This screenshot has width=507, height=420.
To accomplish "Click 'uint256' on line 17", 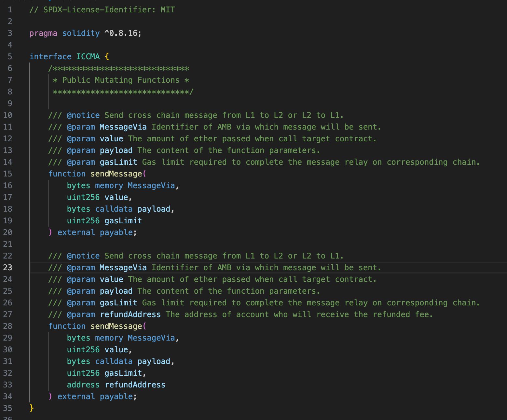I will click(83, 197).
